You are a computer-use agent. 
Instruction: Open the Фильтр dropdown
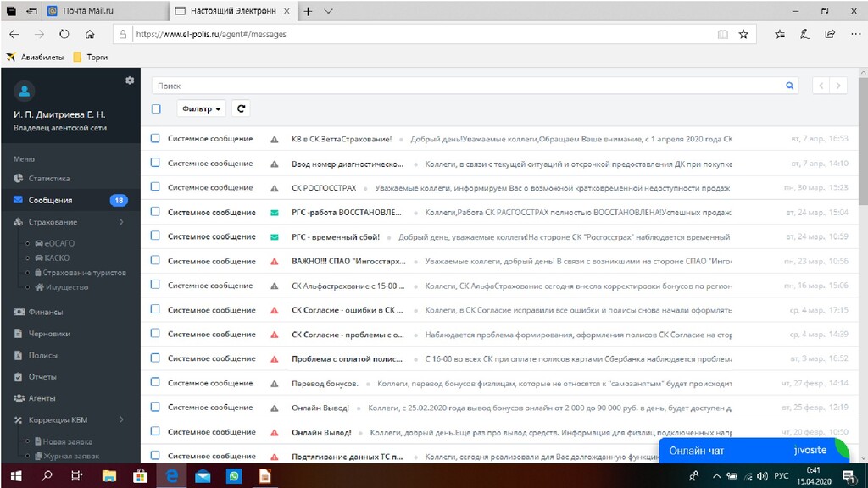(x=202, y=108)
